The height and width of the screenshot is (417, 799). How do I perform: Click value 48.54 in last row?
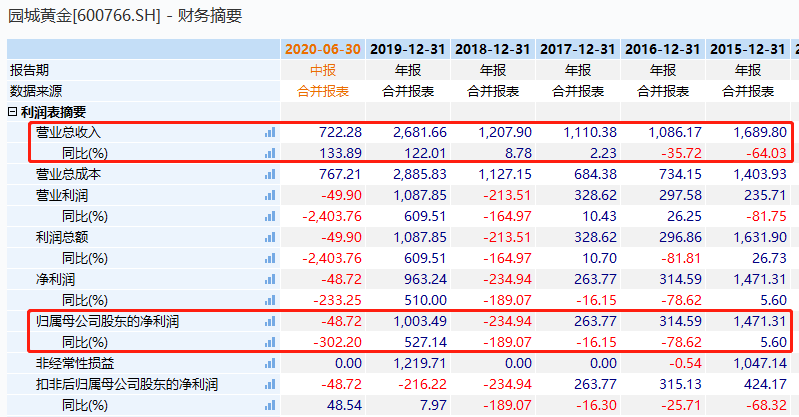(x=344, y=406)
